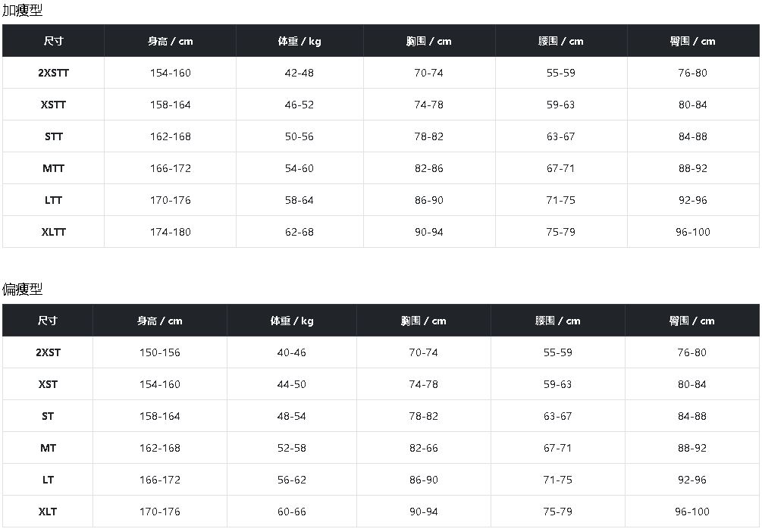Click the 偏瘦型 section heading
The image size is (762, 532).
tap(22, 289)
